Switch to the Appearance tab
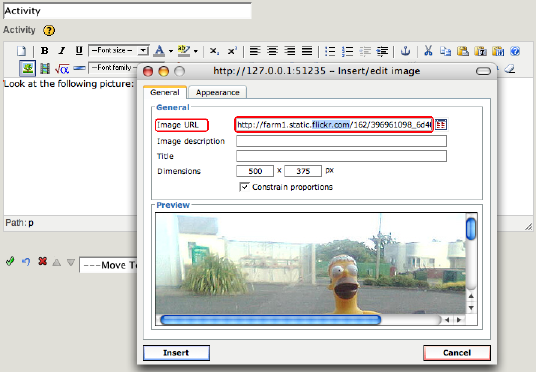 (x=217, y=92)
